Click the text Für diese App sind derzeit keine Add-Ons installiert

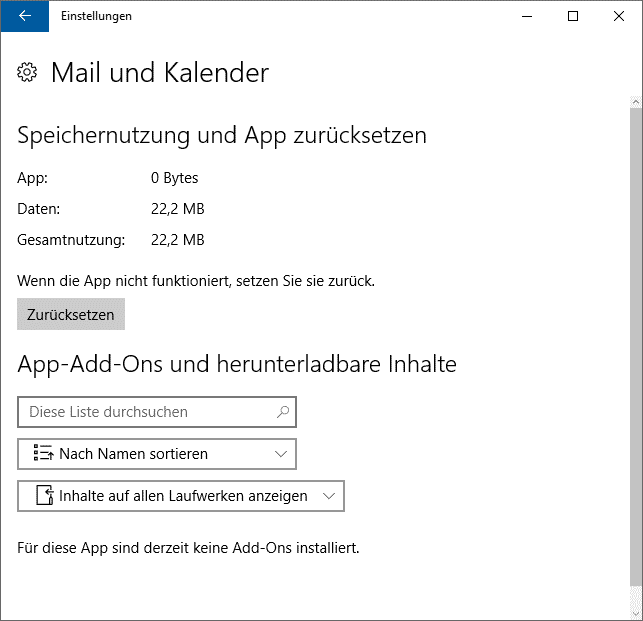pyautogui.click(x=188, y=548)
